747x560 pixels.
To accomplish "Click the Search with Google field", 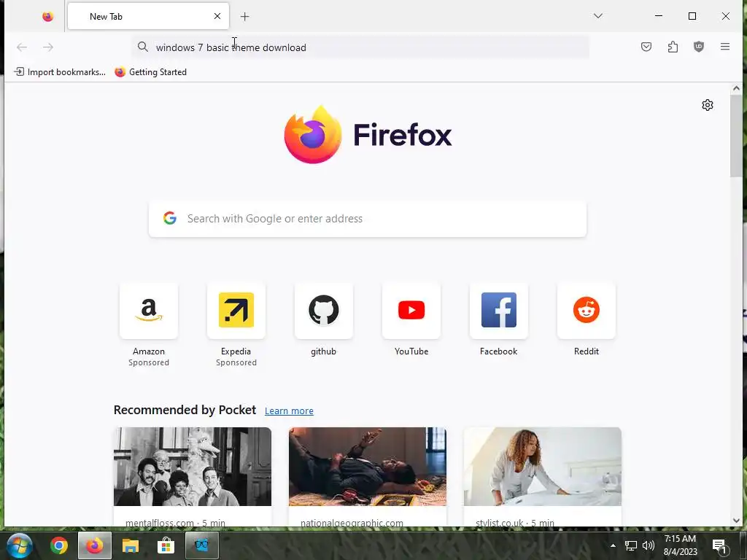I will pos(368,219).
